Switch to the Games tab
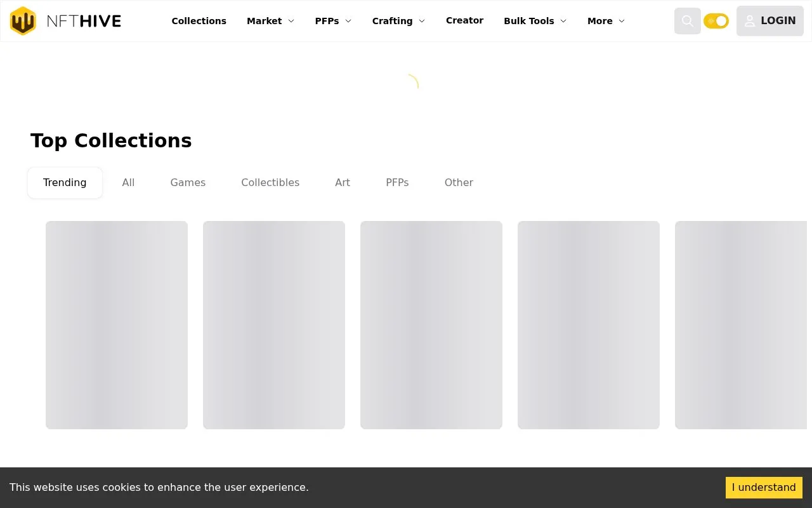 (x=188, y=183)
